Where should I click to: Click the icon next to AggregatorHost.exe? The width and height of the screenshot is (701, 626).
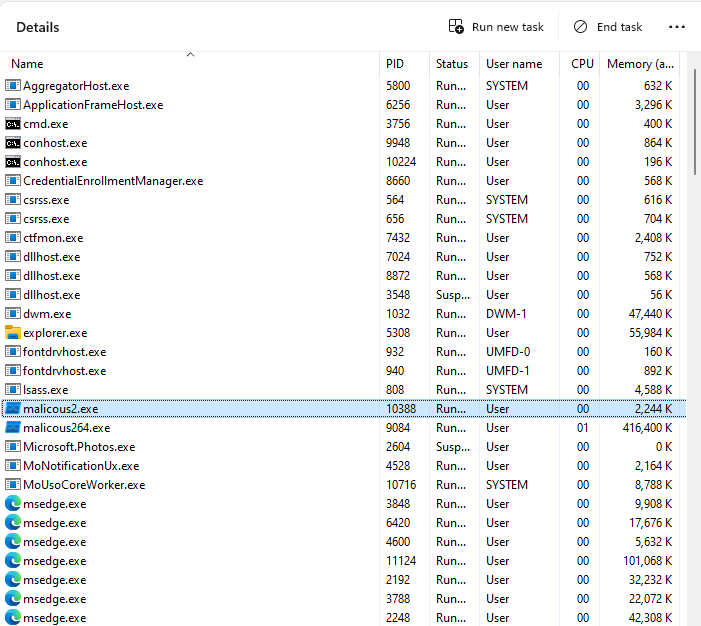pyautogui.click(x=12, y=86)
